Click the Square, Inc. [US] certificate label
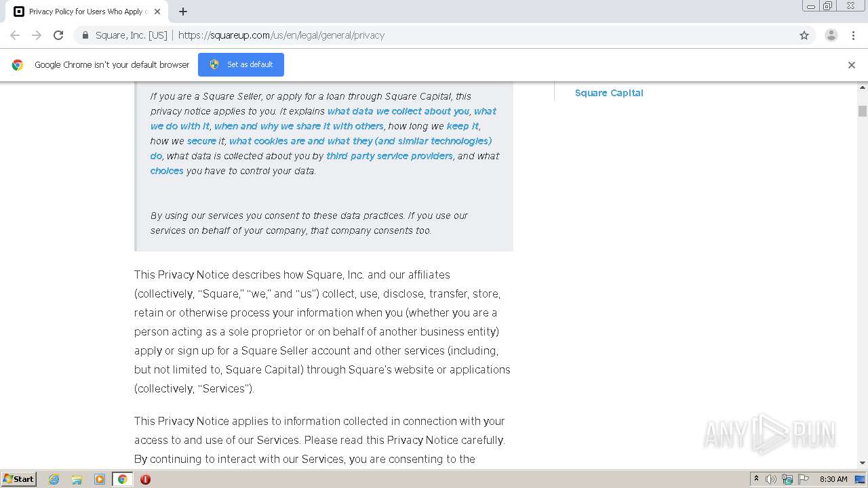Viewport: 868px width, 488px height. [131, 35]
